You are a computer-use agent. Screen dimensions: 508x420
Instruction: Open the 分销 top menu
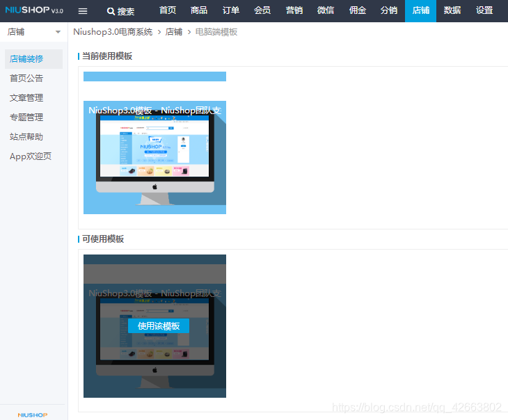pos(389,10)
